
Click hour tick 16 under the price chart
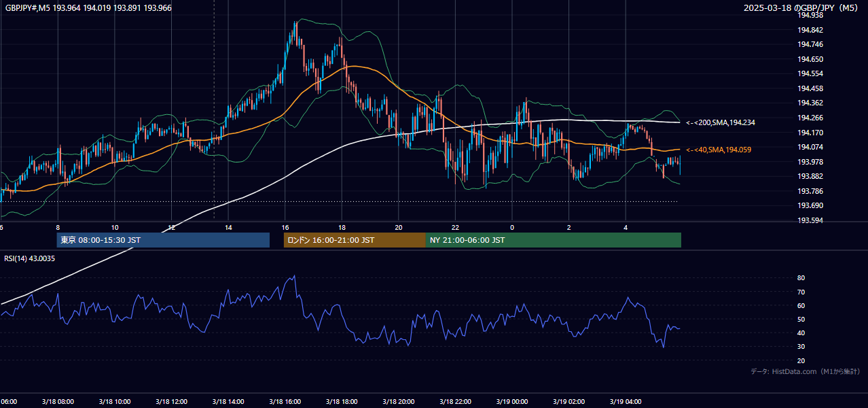pyautogui.click(x=285, y=227)
